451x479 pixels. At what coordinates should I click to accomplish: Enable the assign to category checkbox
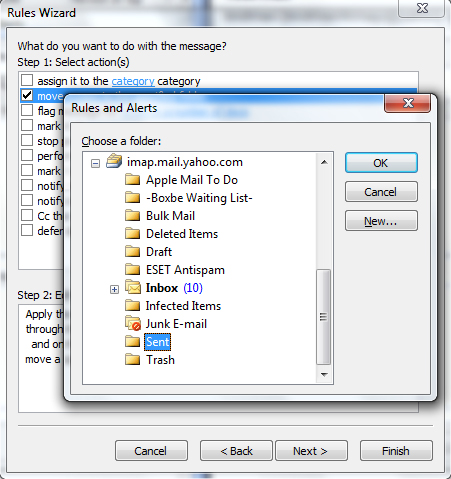(x=27, y=80)
